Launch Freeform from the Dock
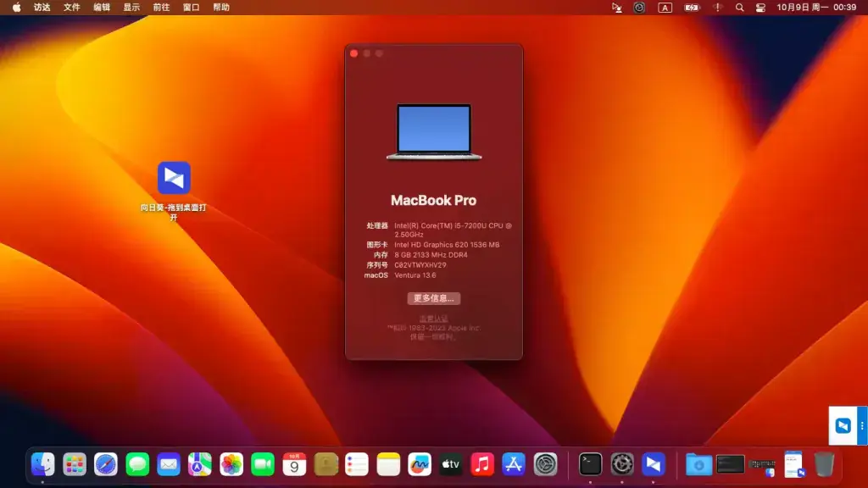The width and height of the screenshot is (868, 488). (x=420, y=464)
